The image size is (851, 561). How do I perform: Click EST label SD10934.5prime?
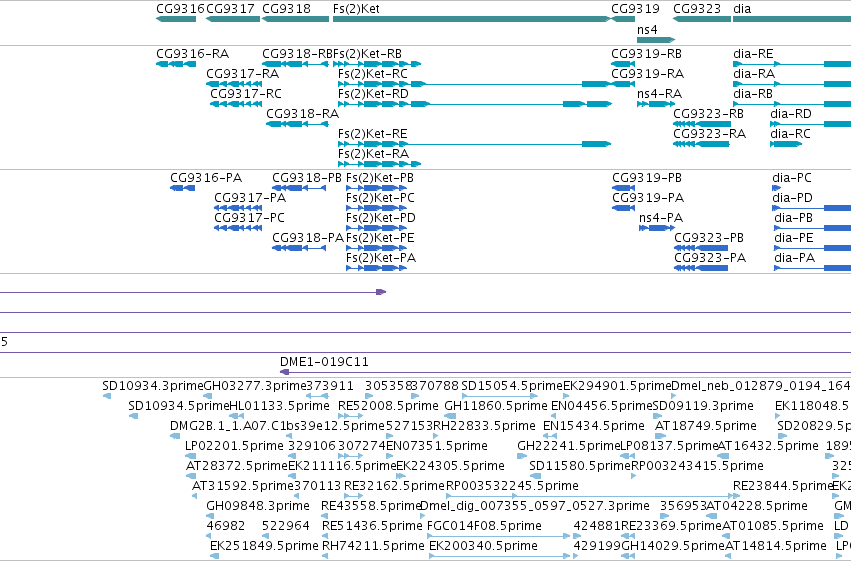[x=179, y=406]
